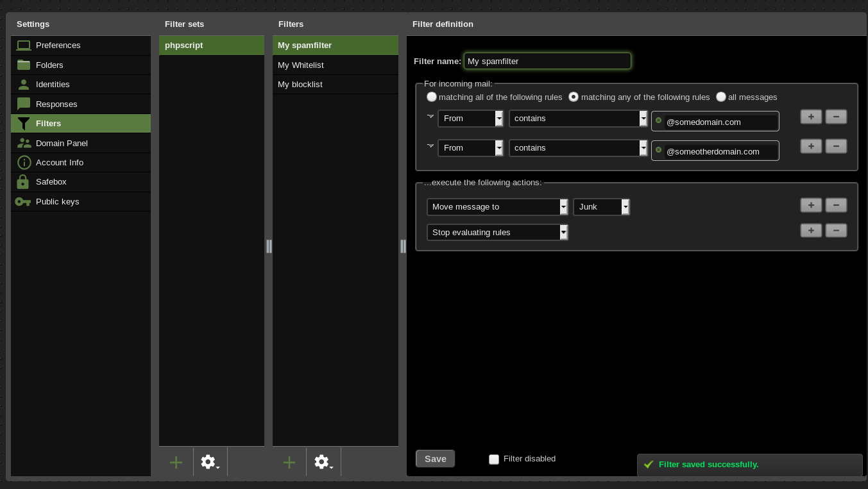Click the plus icon to add a filter
Viewport: 868px width, 489px height.
[x=289, y=462]
